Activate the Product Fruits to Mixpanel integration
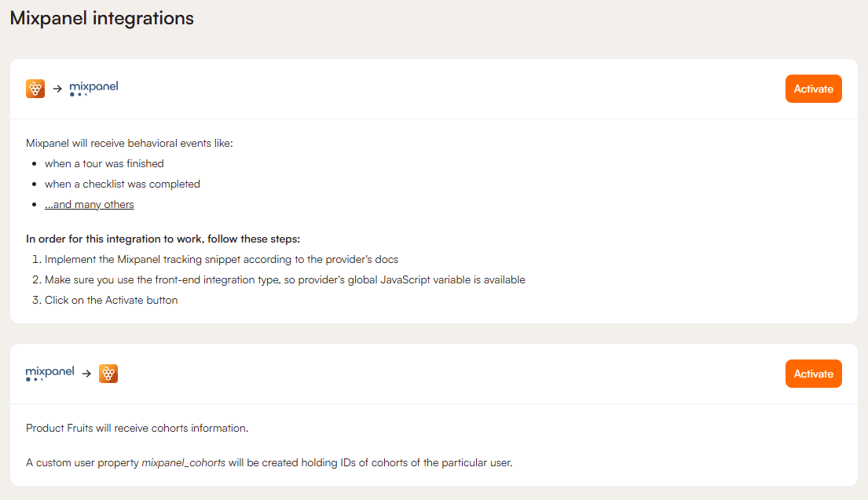Viewport: 868px width, 500px height. click(813, 89)
